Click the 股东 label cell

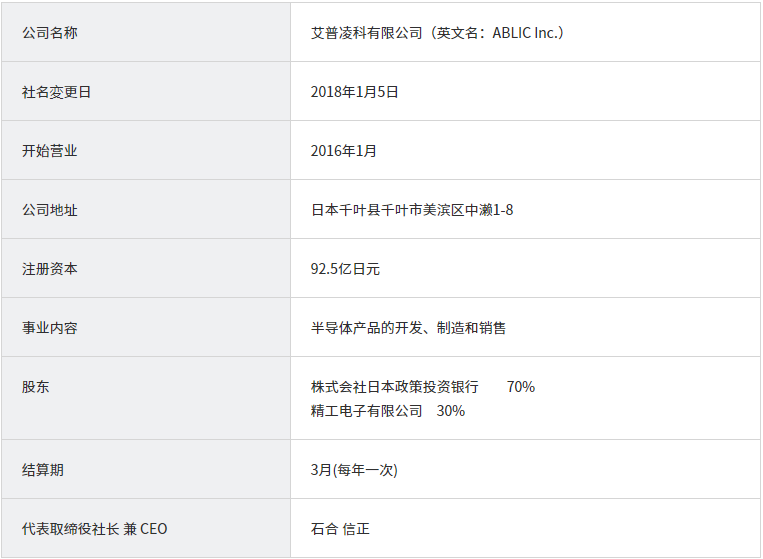pyautogui.click(x=146, y=398)
